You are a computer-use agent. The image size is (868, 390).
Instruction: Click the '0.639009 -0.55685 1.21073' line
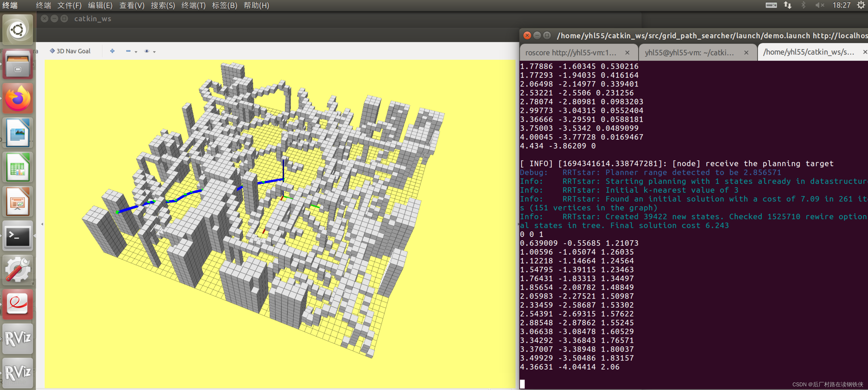coord(579,243)
